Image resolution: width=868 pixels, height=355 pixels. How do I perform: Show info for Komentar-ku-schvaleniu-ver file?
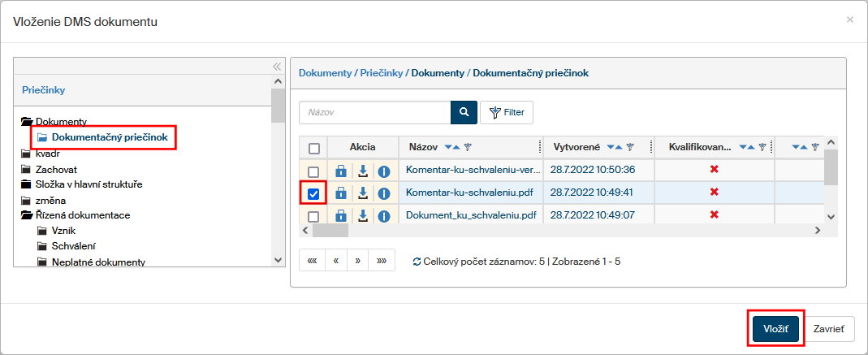(384, 170)
